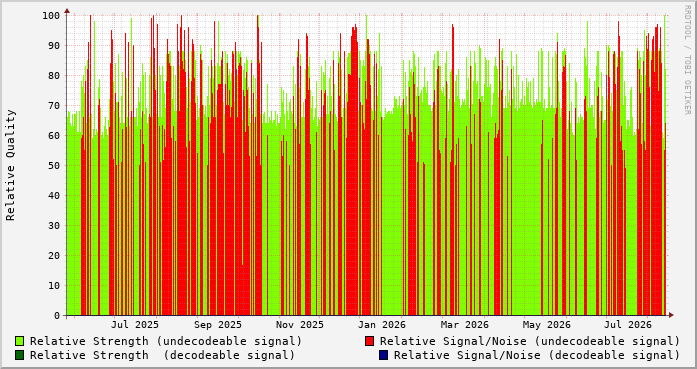Click the Sep 2025 x-axis label
697x369 pixels.
(x=218, y=325)
